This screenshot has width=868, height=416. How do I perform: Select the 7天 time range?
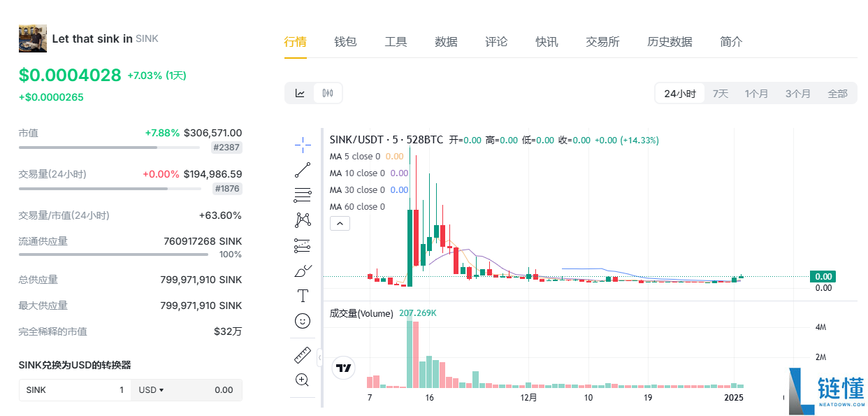(x=721, y=94)
